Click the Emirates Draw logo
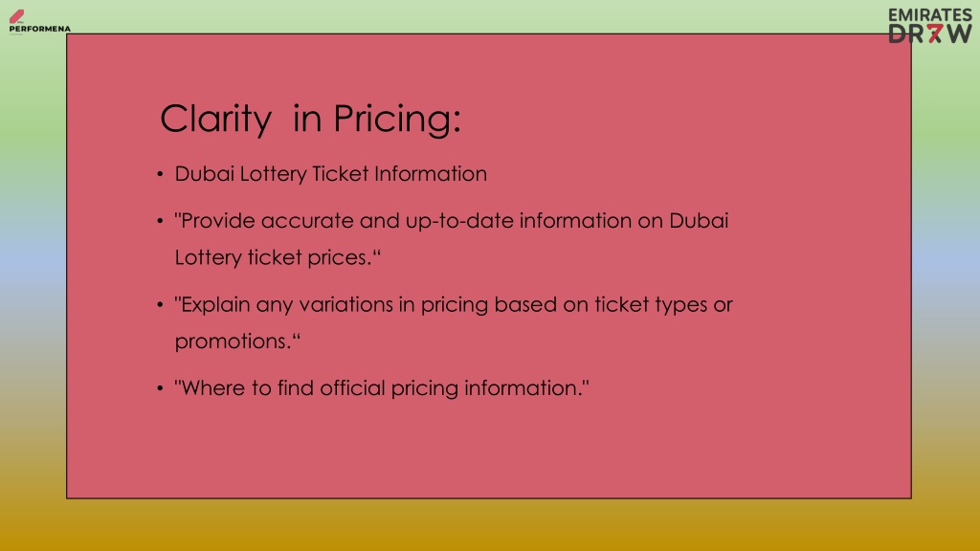Image resolution: width=980 pixels, height=551 pixels. 930,26
